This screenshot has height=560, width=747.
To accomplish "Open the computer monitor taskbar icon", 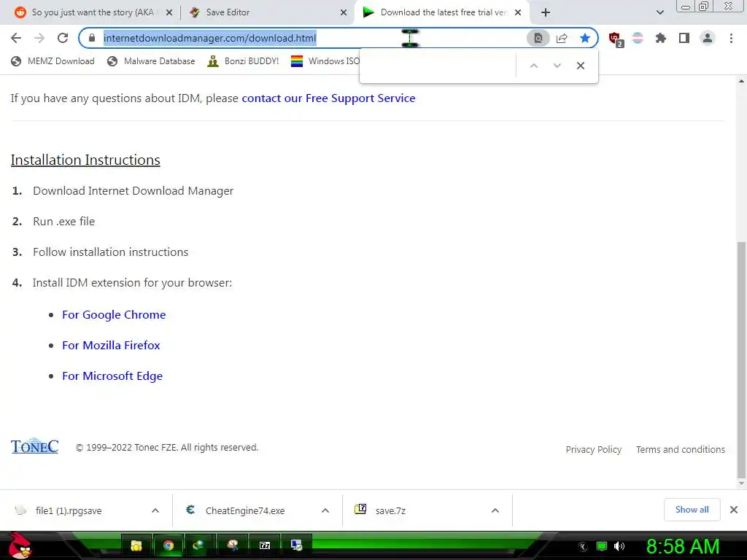I will 297,545.
